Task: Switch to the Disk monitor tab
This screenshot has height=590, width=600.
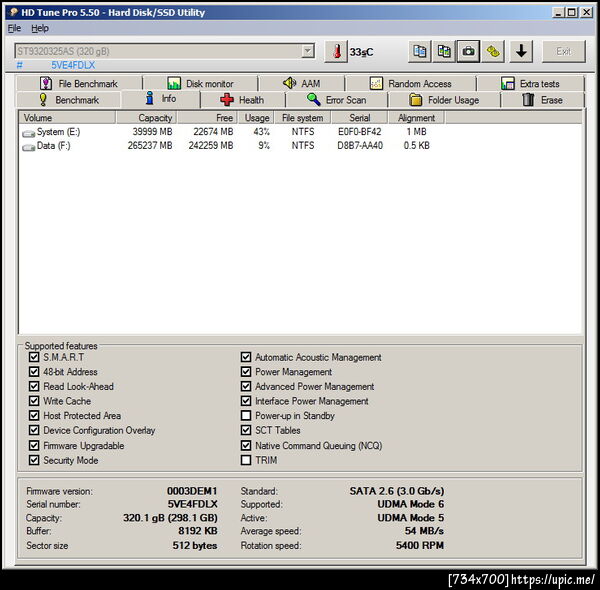Action: click(x=200, y=83)
